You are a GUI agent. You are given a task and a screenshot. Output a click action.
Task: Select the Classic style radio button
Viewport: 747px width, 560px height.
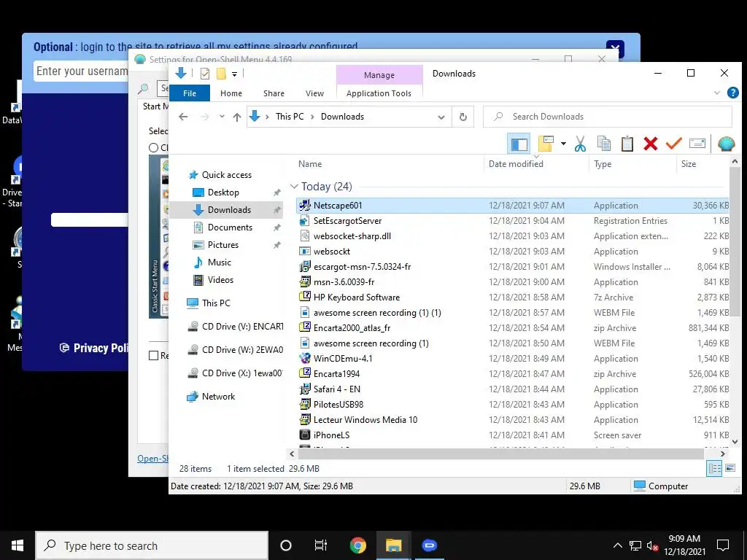coord(153,147)
